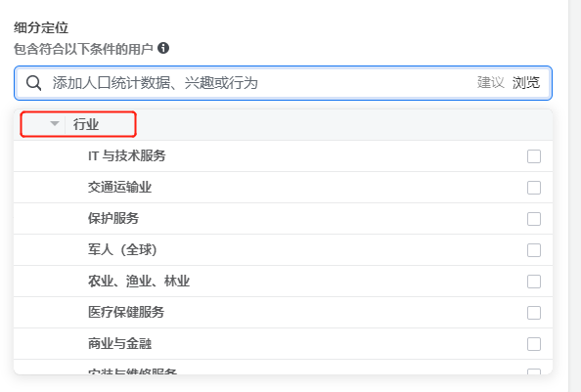
Task: Check the 商业与金融 checkbox
Action: point(534,344)
